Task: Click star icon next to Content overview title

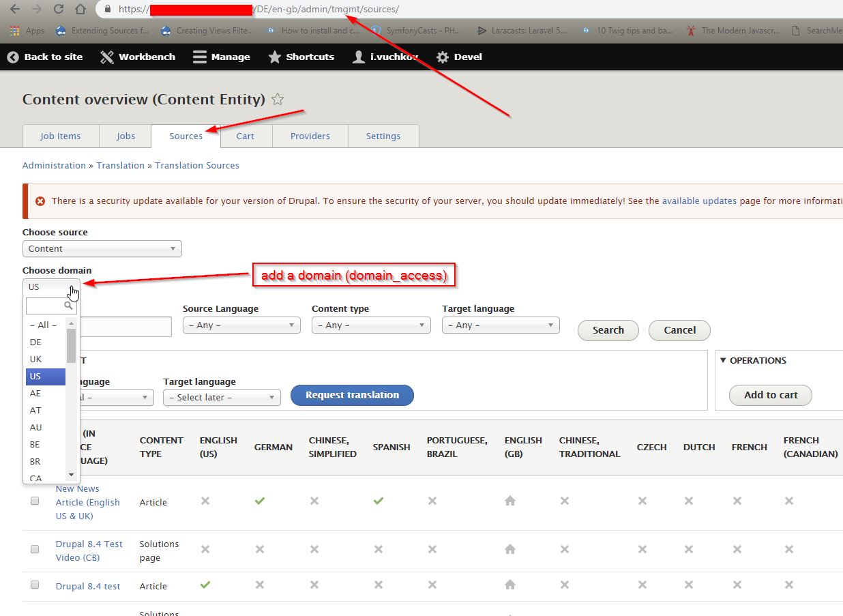Action: [277, 99]
